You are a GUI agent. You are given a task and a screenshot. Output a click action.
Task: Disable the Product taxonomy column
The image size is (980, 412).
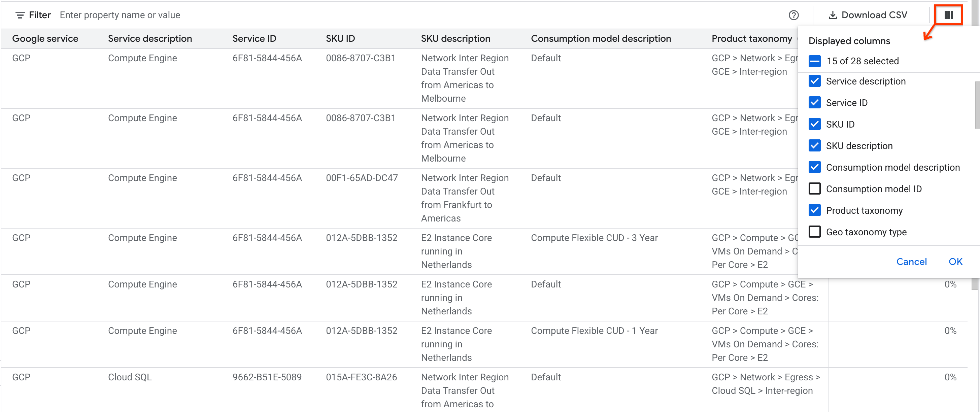[814, 210]
